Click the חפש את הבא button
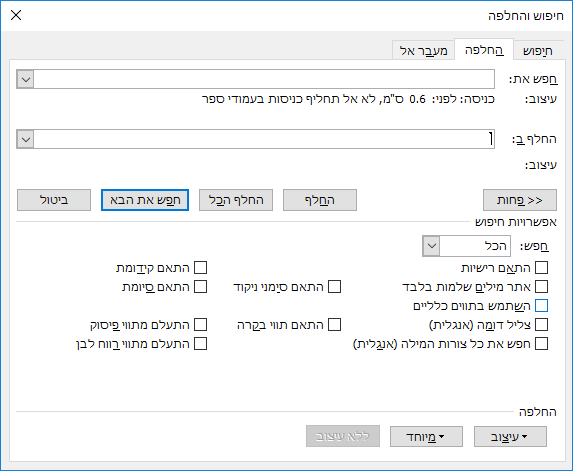Viewport: 573px width, 471px height. [x=145, y=200]
